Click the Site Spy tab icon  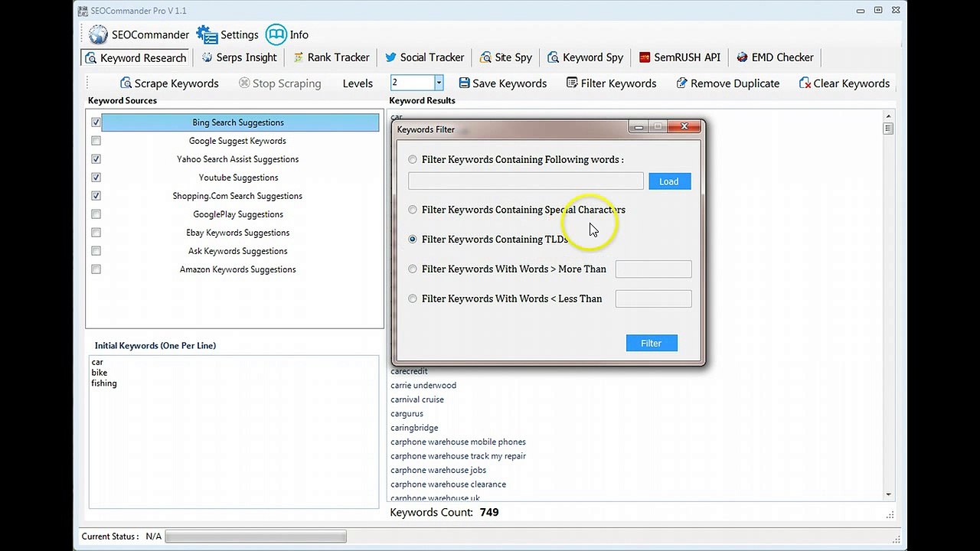click(x=485, y=57)
